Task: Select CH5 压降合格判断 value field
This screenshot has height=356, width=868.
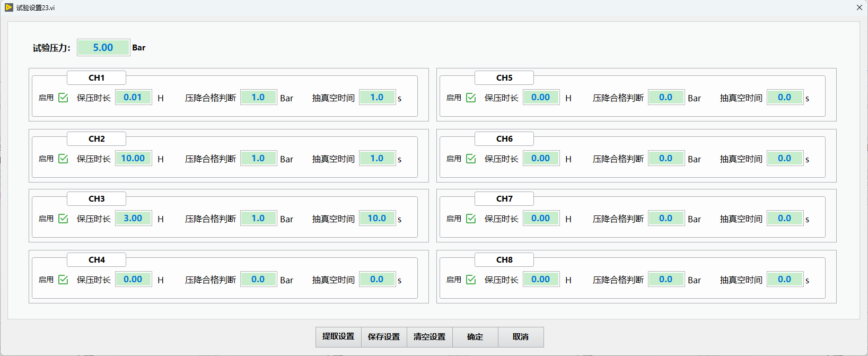Action: 667,98
